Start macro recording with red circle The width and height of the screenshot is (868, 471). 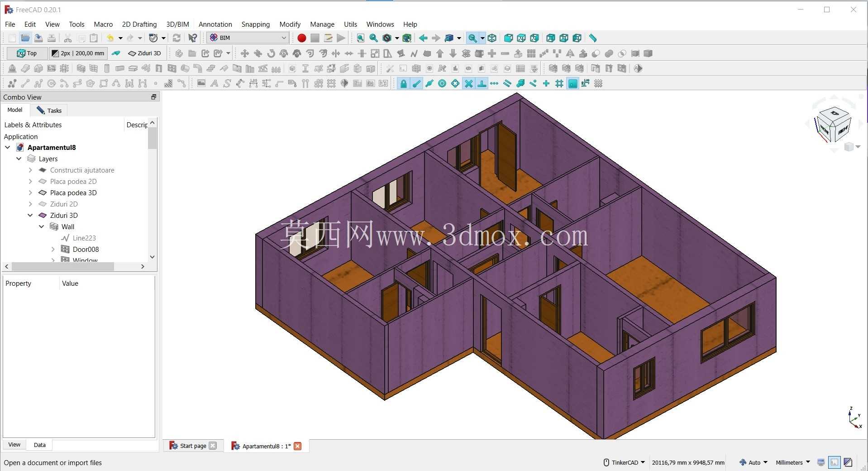301,38
